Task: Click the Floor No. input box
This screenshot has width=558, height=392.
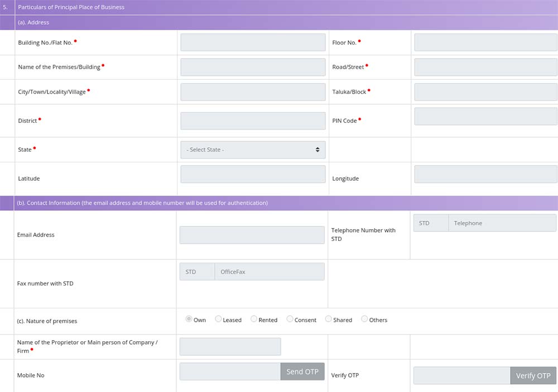Action: coord(485,42)
